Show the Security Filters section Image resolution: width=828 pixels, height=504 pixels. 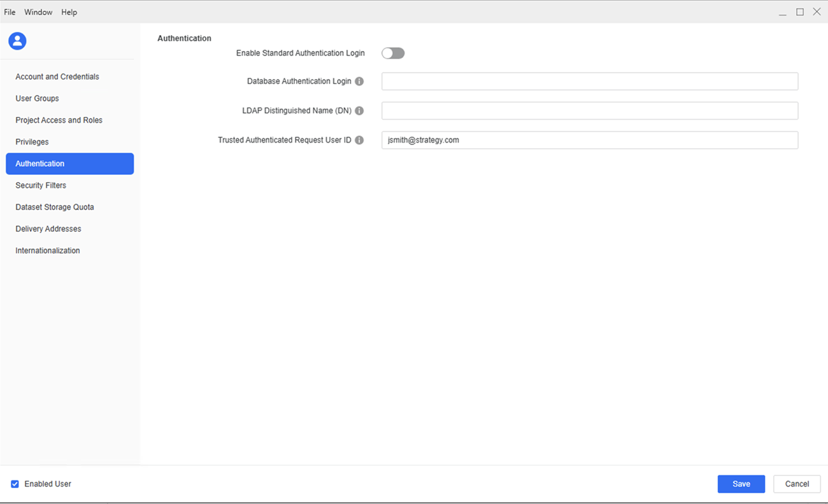(41, 185)
